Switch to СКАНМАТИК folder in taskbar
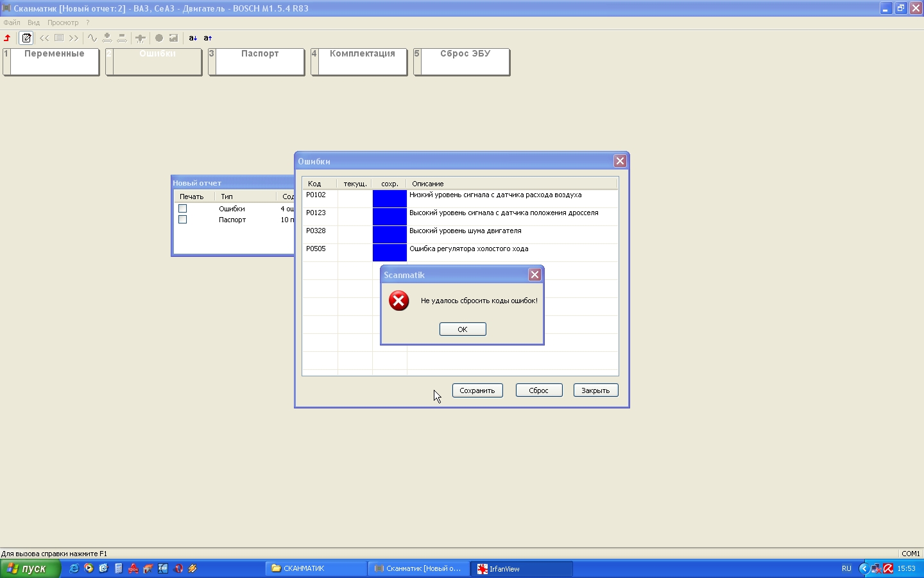This screenshot has height=578, width=924. pos(316,568)
